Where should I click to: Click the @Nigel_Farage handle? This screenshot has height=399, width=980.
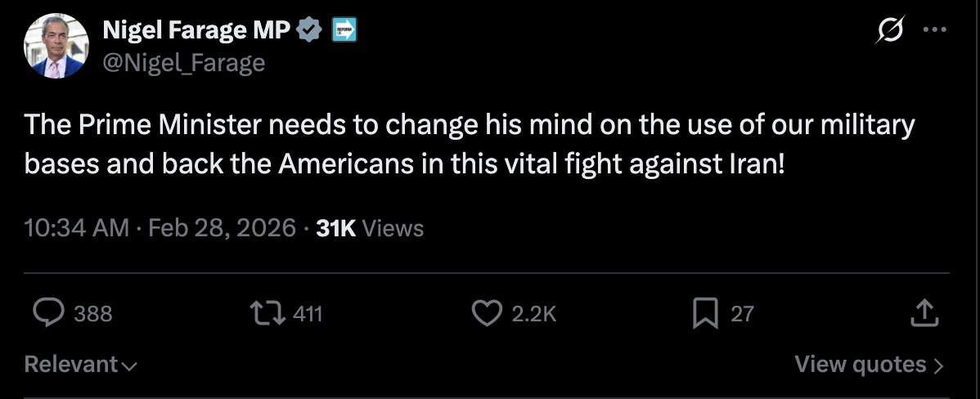click(183, 63)
